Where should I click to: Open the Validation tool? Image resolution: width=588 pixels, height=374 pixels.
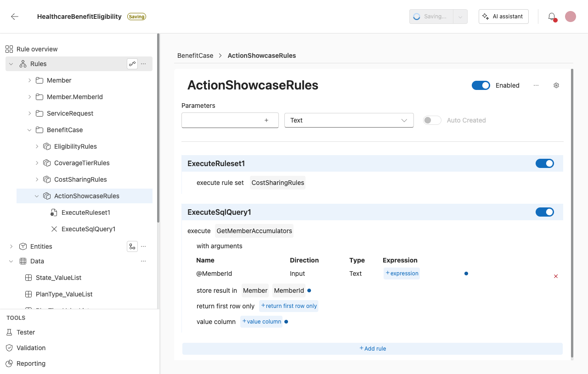(31, 348)
